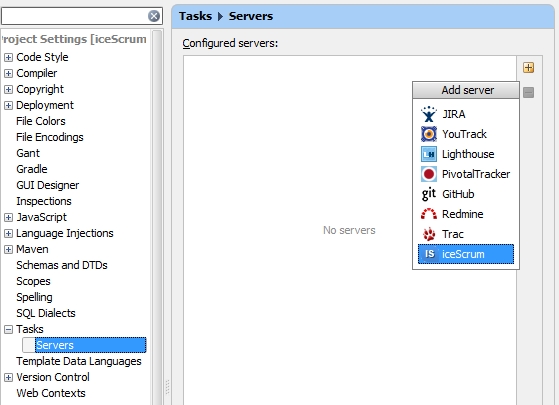Choose Redmine server type

(x=466, y=214)
